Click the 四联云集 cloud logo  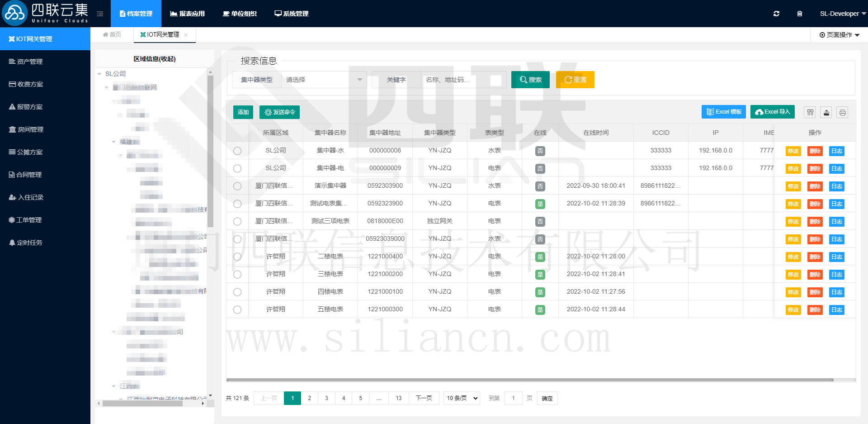click(14, 13)
